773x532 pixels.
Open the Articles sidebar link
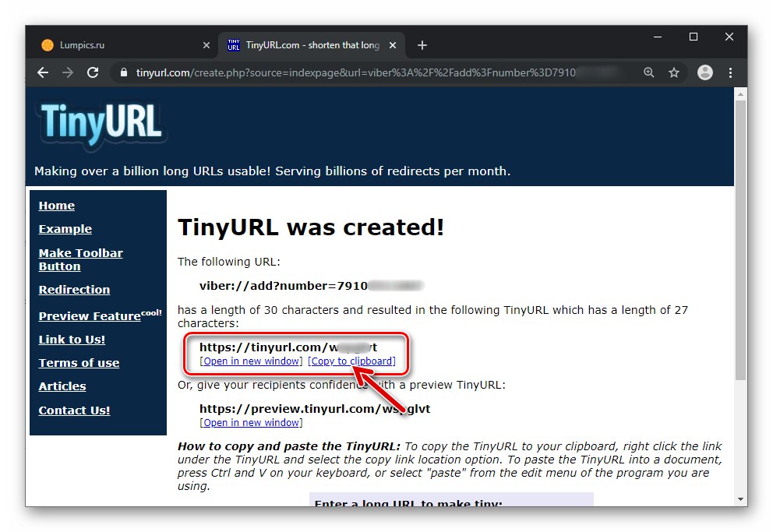coord(62,386)
